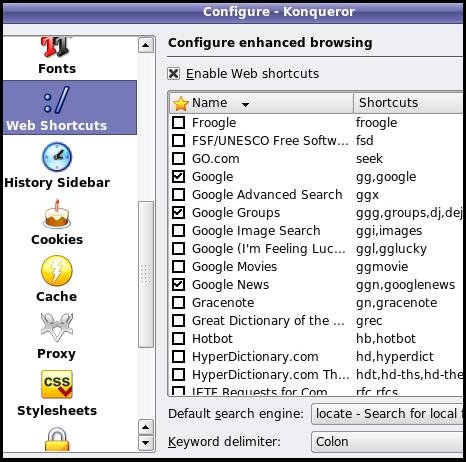Screen dimensions: 466x462
Task: Click the Configure - Konqueror title bar
Action: click(x=233, y=12)
